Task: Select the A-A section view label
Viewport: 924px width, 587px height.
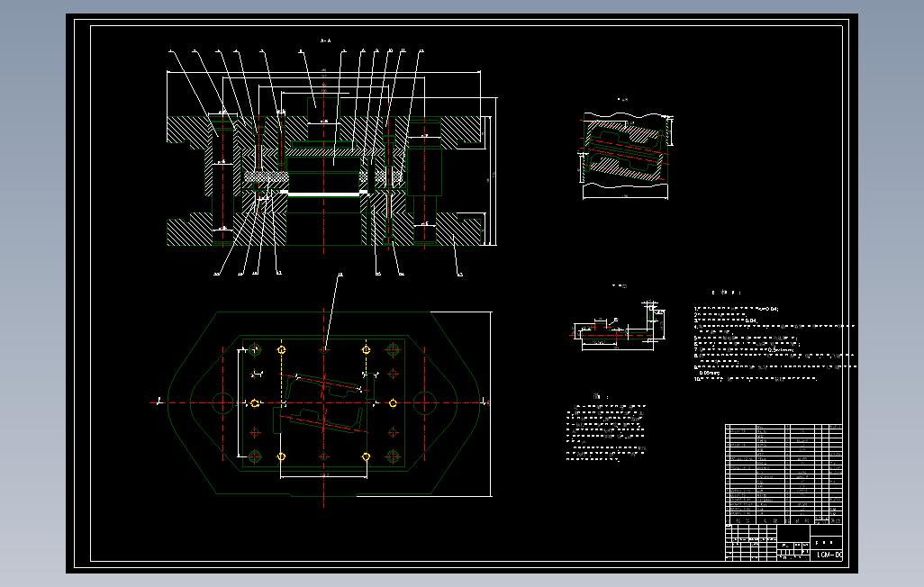Action: click(x=325, y=41)
